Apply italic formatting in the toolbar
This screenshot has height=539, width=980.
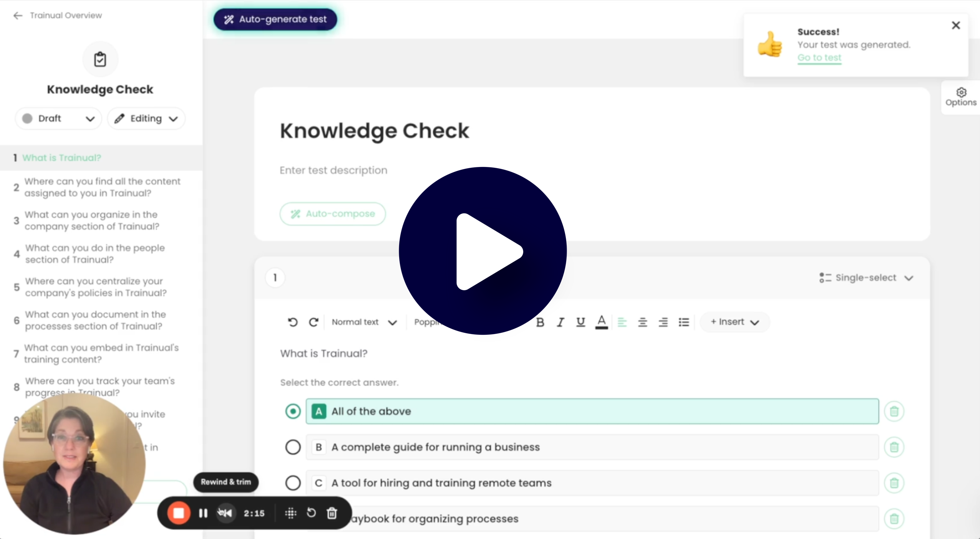(x=560, y=322)
